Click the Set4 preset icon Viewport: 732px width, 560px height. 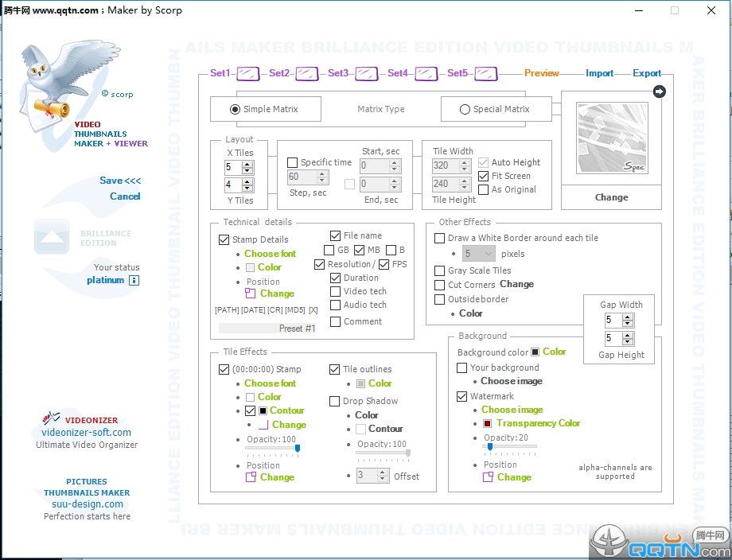426,73
